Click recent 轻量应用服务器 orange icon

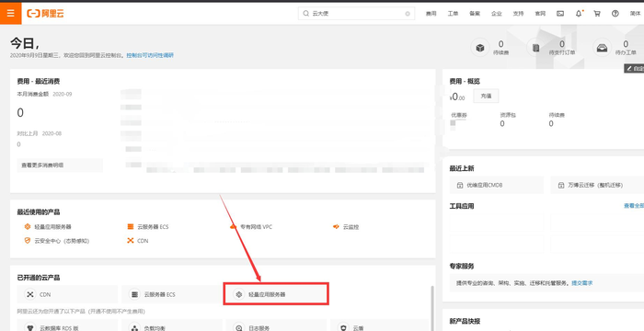coord(28,226)
